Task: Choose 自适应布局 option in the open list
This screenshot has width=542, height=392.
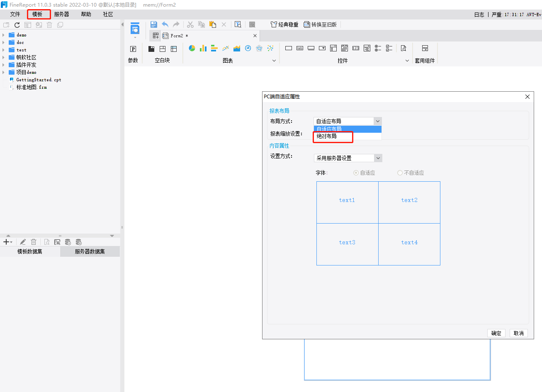Action: coord(348,129)
